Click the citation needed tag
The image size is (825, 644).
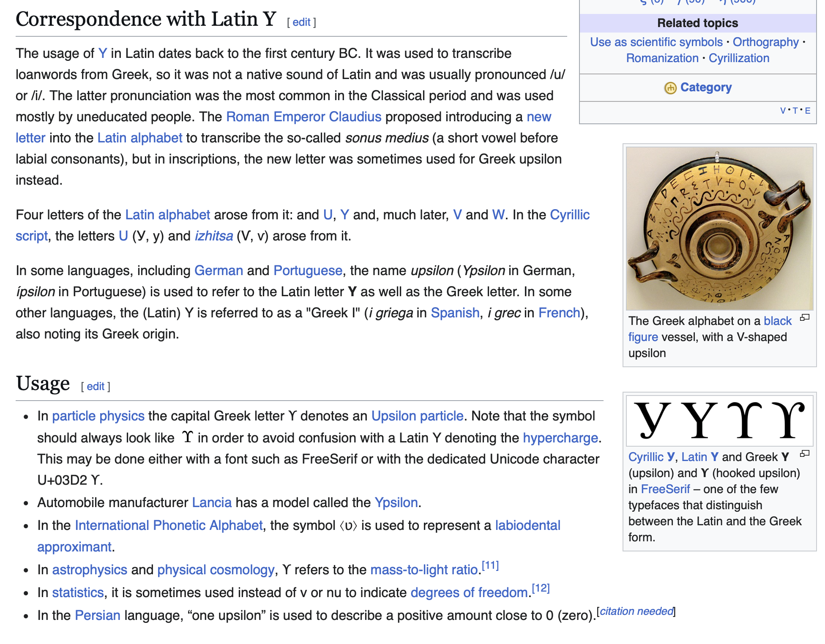636,611
